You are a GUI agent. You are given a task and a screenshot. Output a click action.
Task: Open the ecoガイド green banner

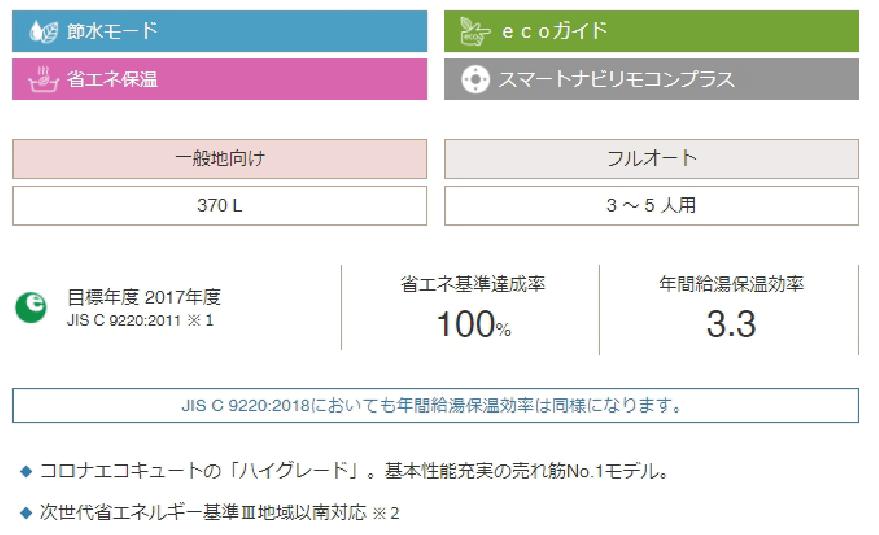[x=651, y=31]
